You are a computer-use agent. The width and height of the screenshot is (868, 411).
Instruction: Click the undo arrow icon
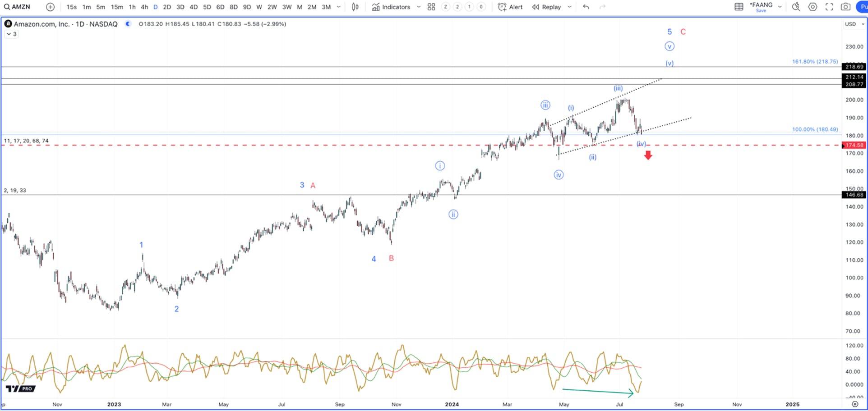586,7
